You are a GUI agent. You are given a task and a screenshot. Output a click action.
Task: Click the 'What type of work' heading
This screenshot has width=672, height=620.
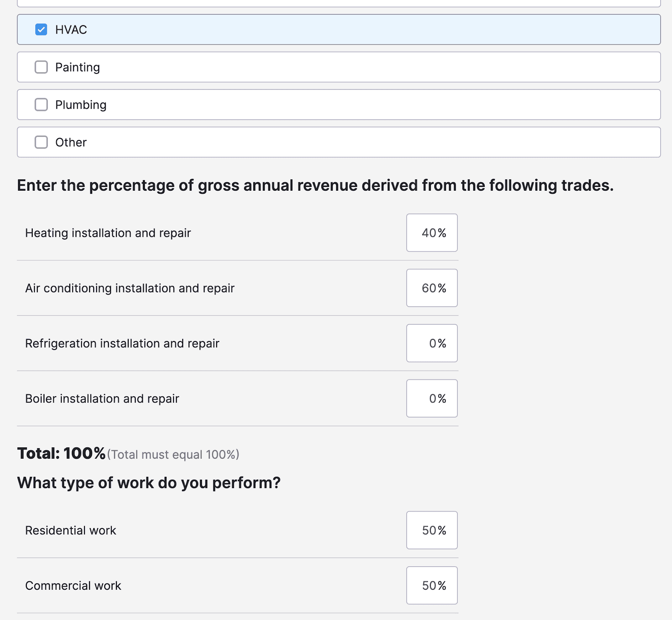(149, 483)
